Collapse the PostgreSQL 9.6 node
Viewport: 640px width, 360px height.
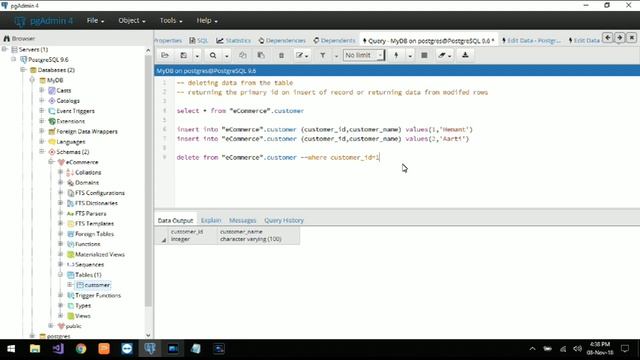pyautogui.click(x=14, y=59)
